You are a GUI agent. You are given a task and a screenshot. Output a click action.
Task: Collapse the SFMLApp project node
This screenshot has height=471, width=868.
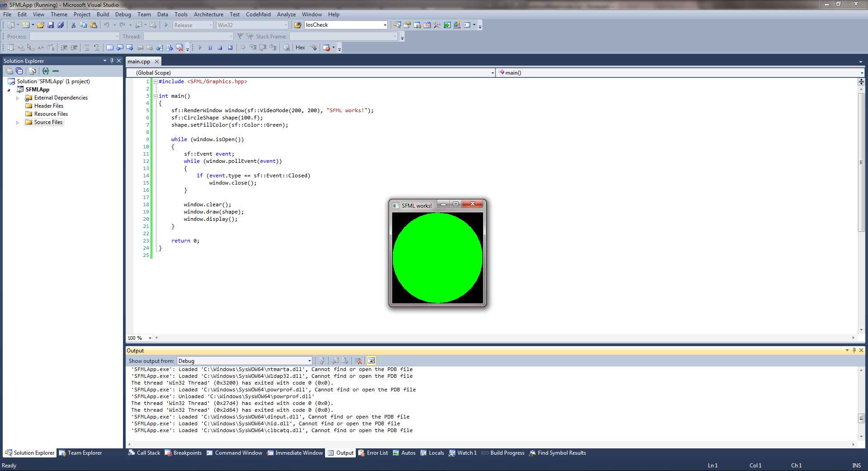click(9, 90)
